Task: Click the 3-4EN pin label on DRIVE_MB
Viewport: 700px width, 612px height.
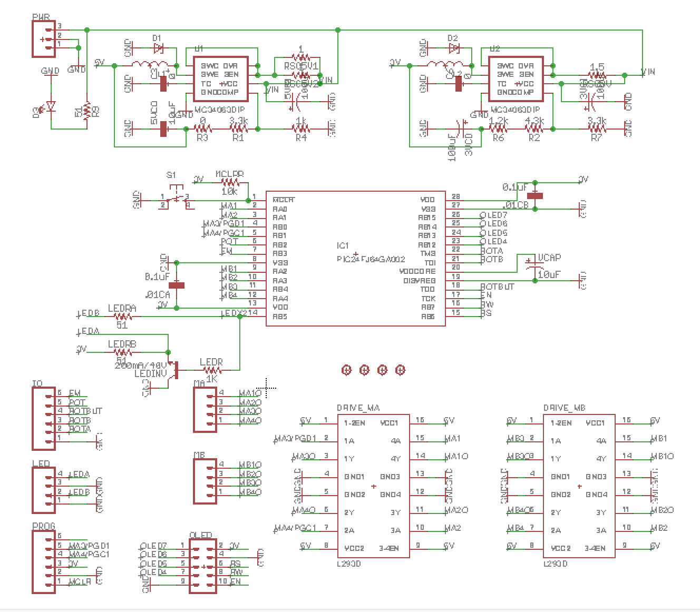Action: (595, 548)
